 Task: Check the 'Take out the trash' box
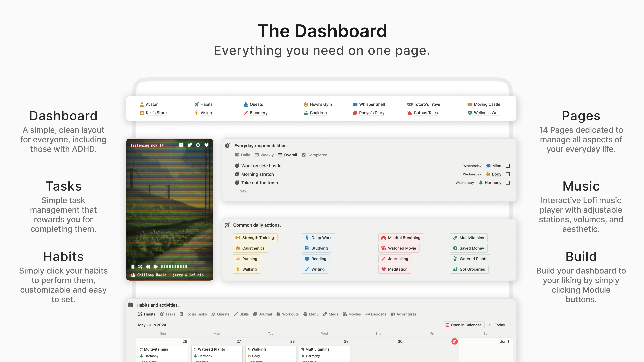tap(508, 183)
